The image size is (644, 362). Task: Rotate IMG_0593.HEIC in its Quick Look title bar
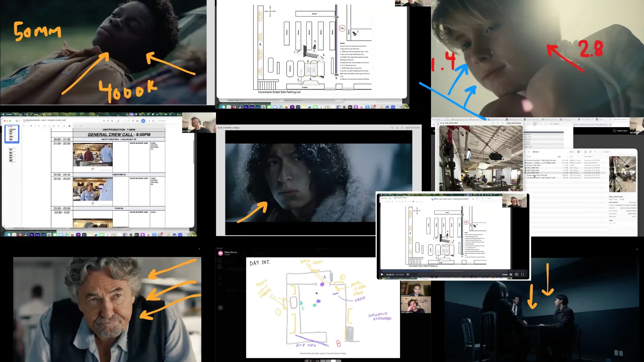pyautogui.click(x=497, y=123)
